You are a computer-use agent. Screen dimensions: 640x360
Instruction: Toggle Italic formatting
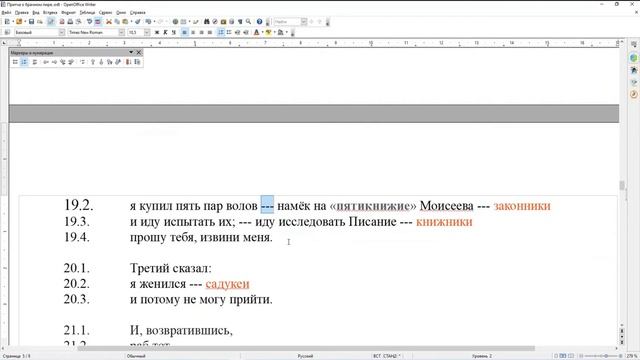tap(165, 32)
